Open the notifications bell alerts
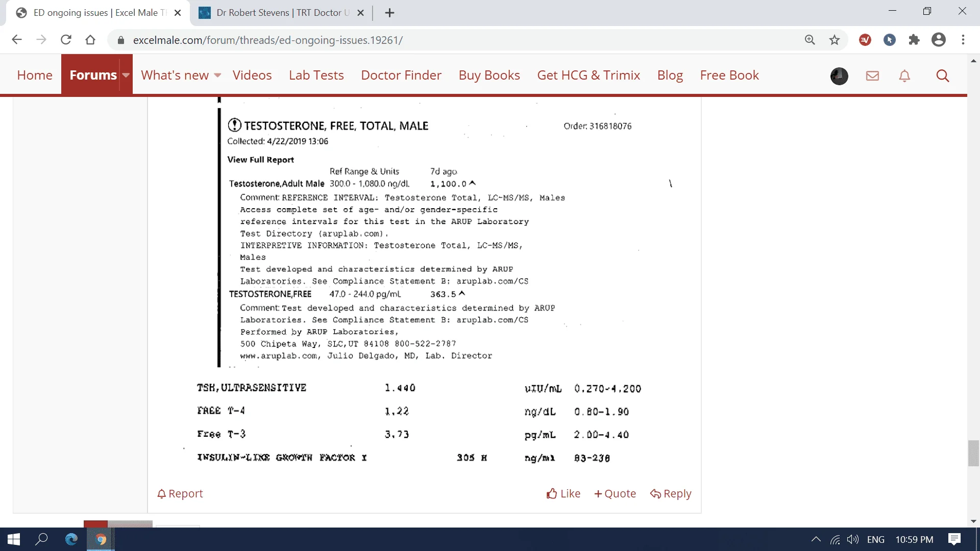980x551 pixels. click(904, 76)
